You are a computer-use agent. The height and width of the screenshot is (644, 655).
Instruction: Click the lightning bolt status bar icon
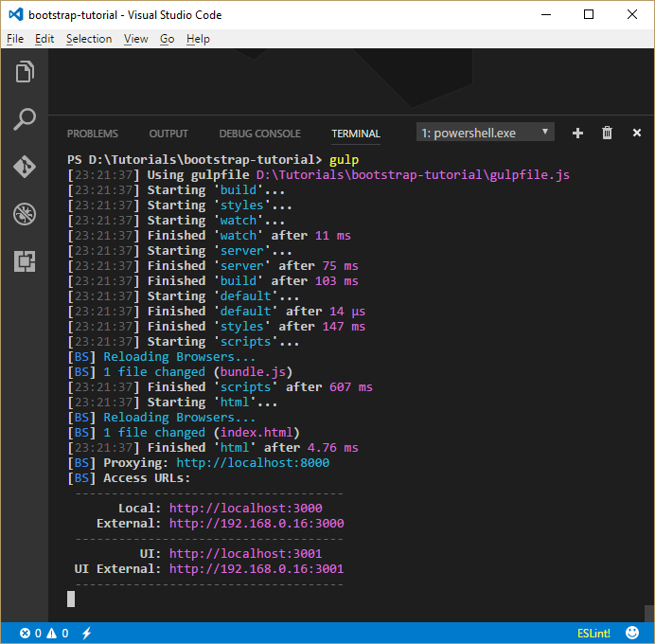point(86,633)
